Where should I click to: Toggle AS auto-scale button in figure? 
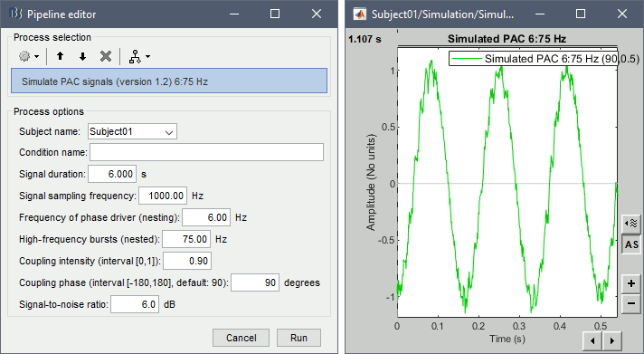[630, 244]
